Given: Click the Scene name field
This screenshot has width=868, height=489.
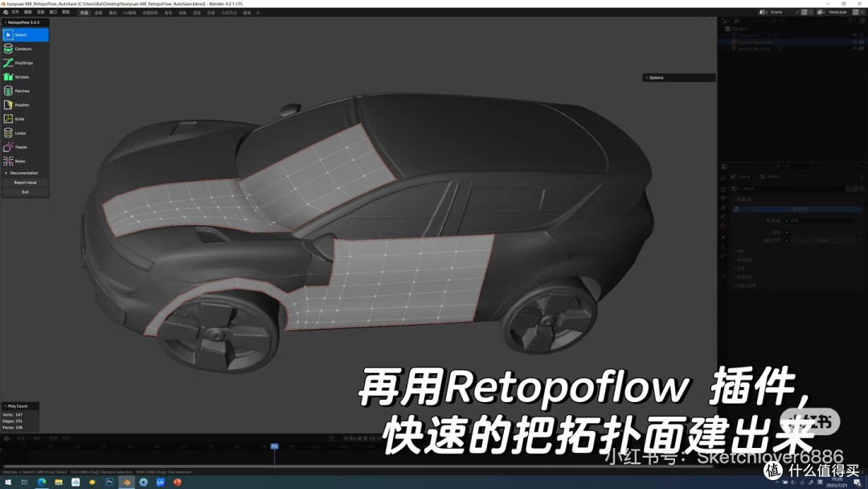Looking at the screenshot, I should pos(782,11).
